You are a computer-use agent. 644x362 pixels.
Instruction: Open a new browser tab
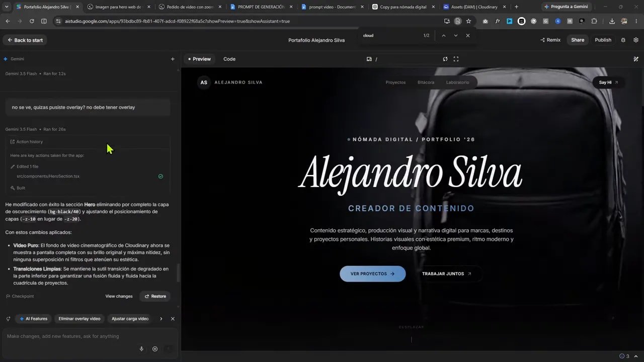pos(516,7)
